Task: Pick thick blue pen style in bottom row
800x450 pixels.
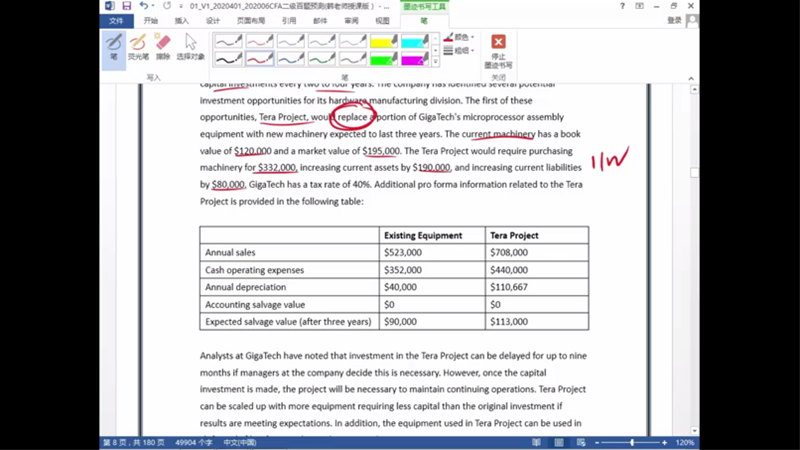Action: [290, 59]
